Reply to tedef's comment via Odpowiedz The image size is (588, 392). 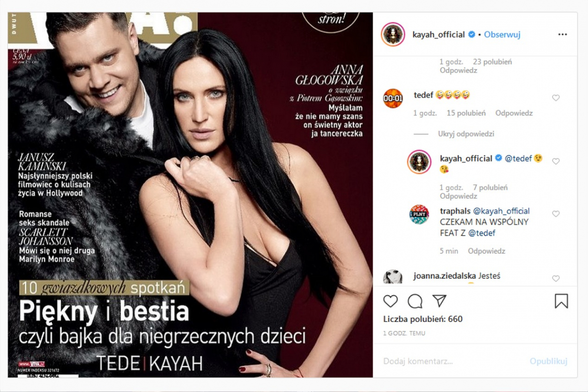pos(514,113)
